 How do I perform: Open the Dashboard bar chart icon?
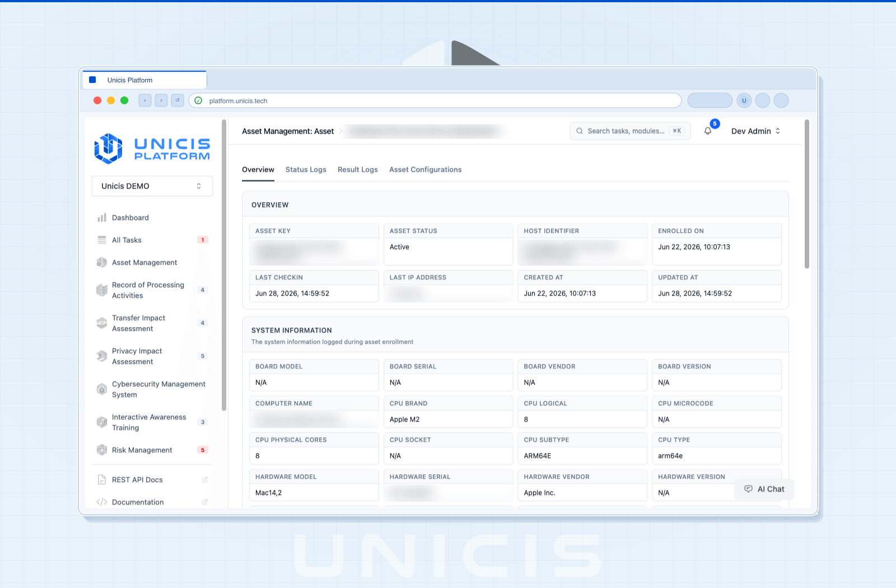pyautogui.click(x=102, y=217)
